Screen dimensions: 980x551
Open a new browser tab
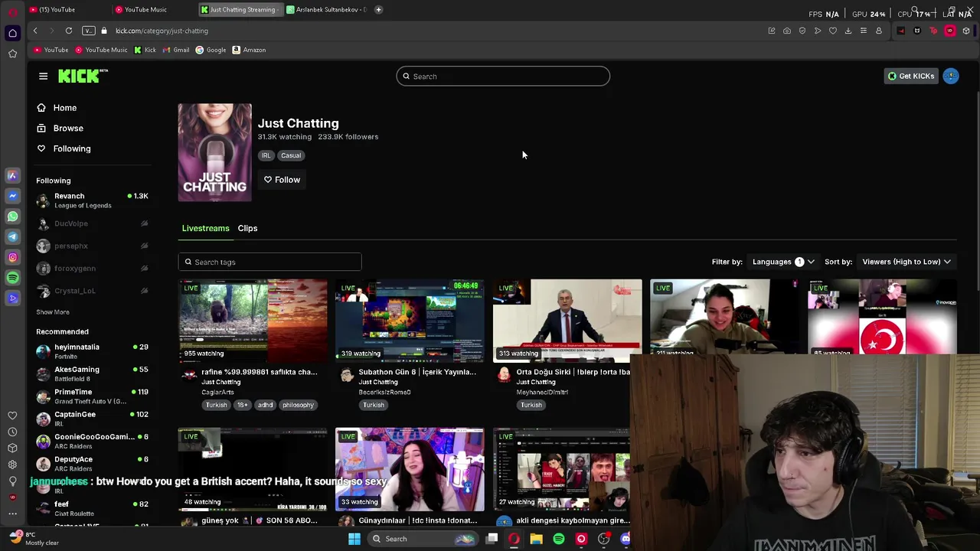378,9
